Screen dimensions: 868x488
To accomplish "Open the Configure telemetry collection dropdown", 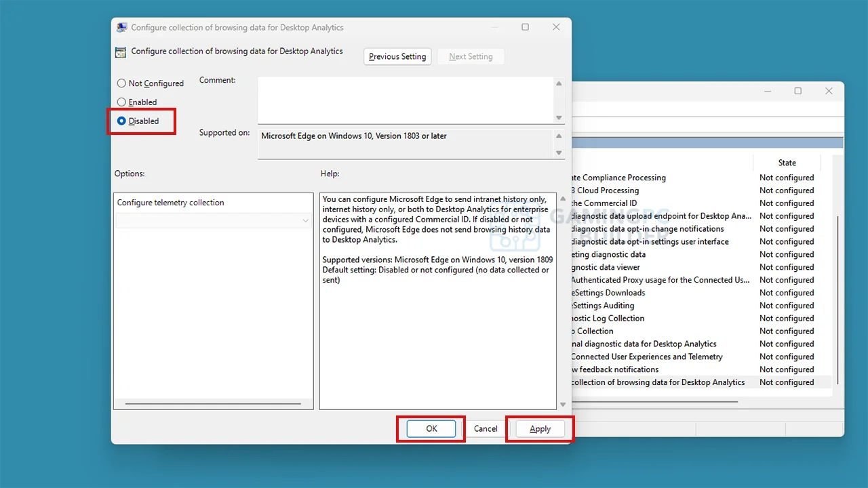I will (214, 220).
